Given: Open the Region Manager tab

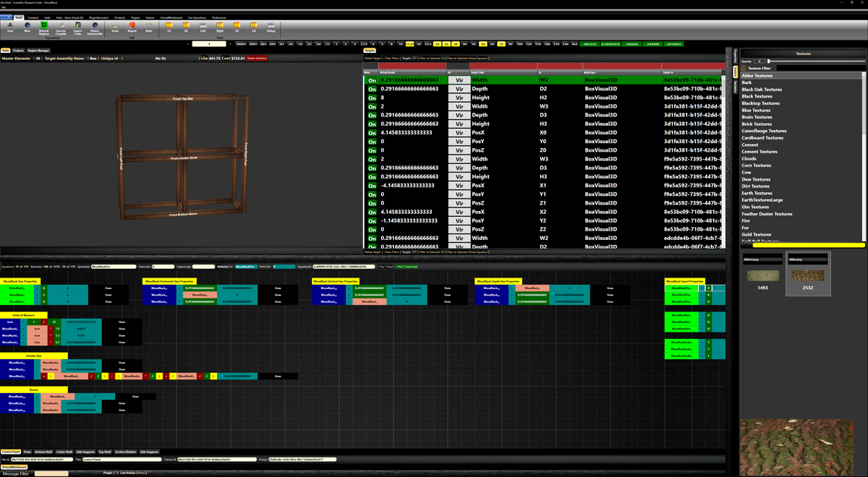Looking at the screenshot, I should pos(39,51).
